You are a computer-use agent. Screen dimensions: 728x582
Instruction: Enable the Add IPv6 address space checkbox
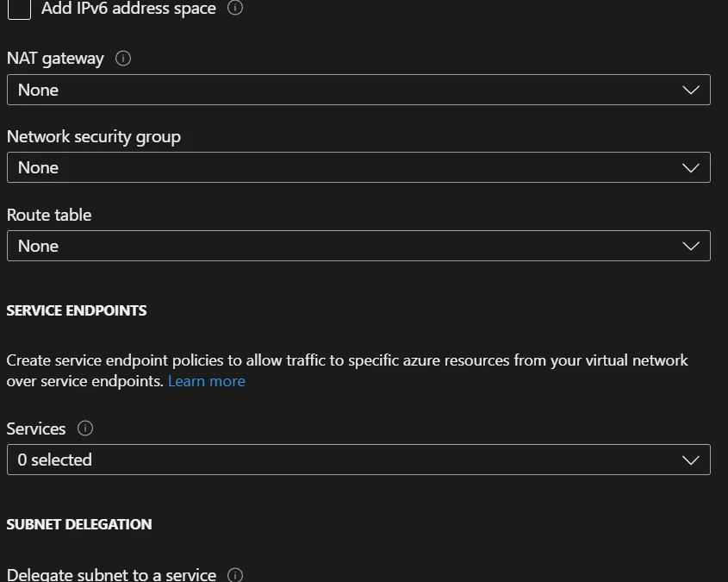tap(20, 9)
